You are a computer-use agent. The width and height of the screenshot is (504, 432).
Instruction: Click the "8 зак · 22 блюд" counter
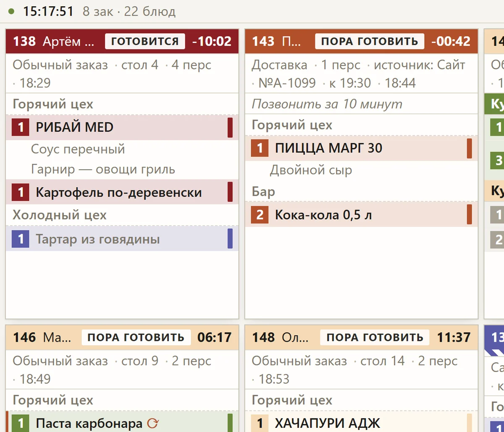(129, 11)
